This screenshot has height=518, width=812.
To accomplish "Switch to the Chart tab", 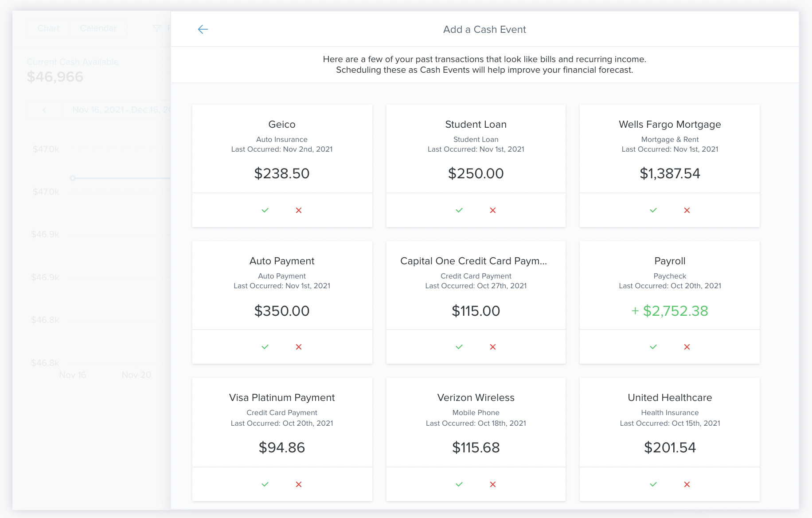I will coord(48,28).
